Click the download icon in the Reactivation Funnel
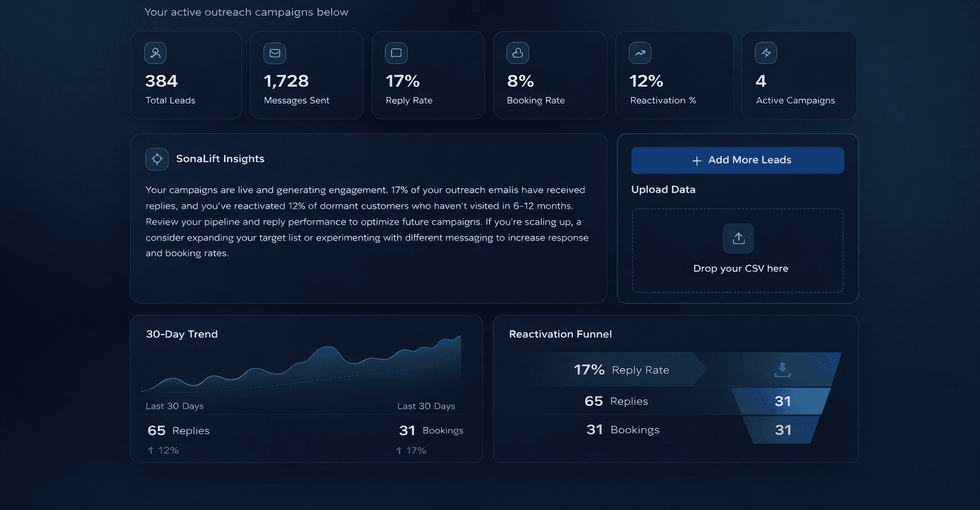The image size is (980, 510). 782,369
